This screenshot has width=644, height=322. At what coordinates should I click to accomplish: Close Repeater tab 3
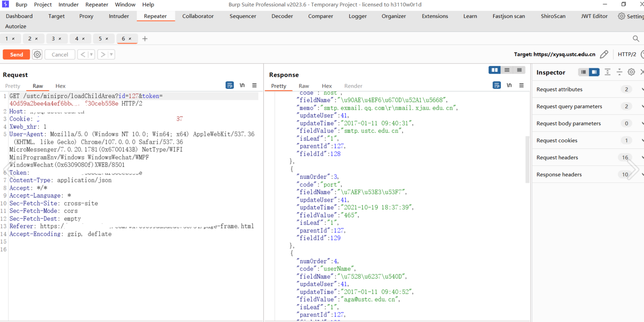(x=60, y=38)
